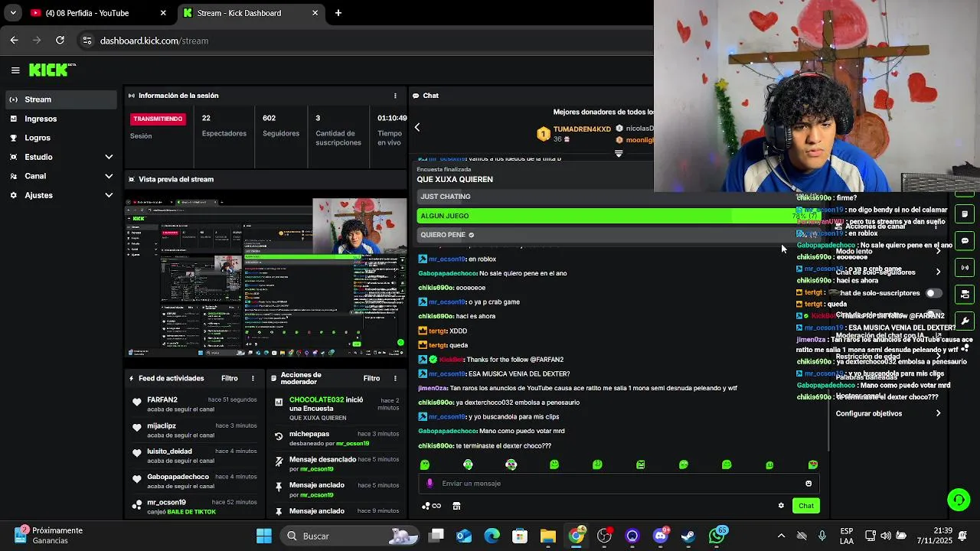Open chat settings gear icon

(781, 505)
